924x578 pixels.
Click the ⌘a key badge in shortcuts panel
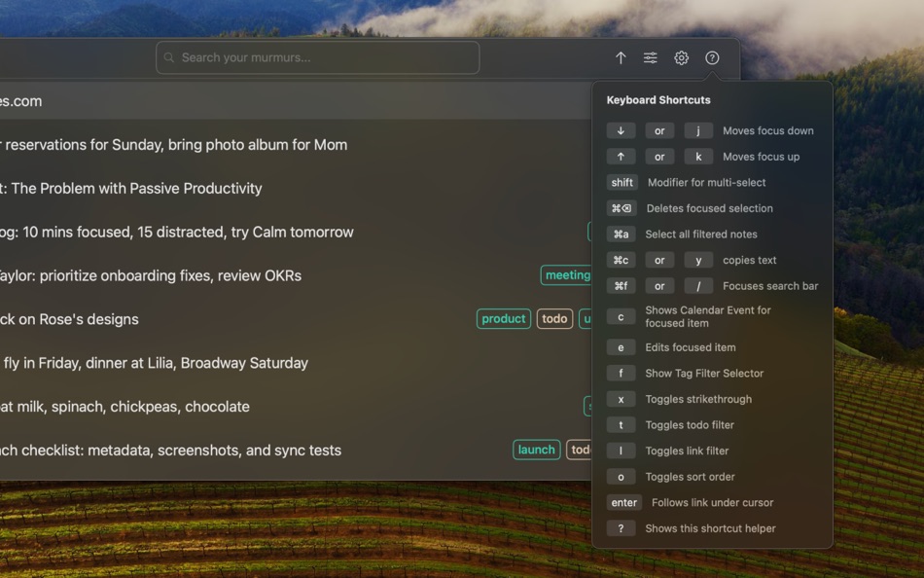tap(621, 234)
